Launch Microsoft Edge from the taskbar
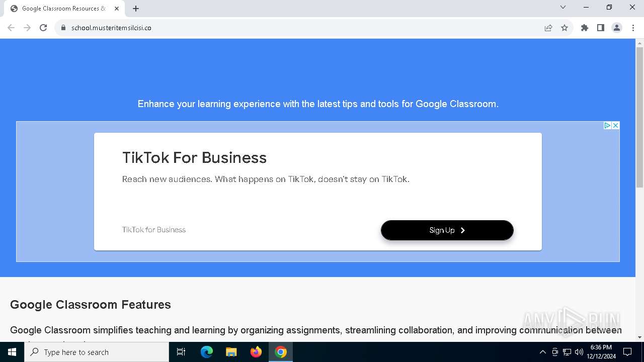 point(207,352)
